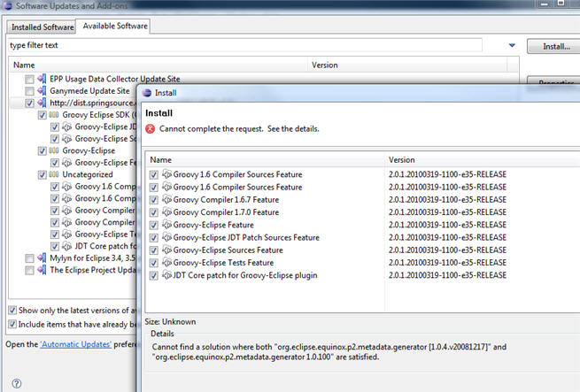
Task: Click the Groovy-Eclipse Feature icon in Install list
Action: (x=166, y=225)
